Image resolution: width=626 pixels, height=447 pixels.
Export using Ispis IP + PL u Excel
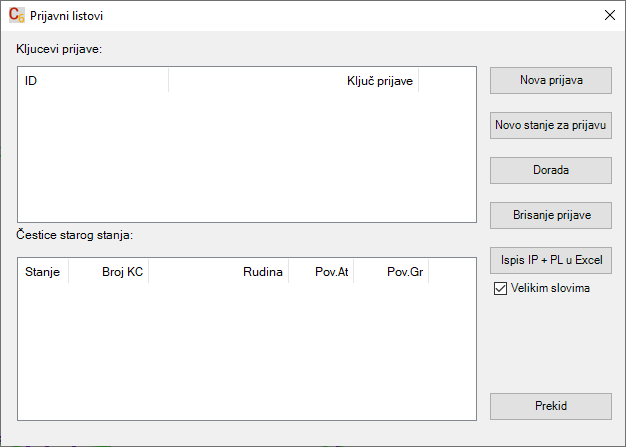[x=550, y=260]
